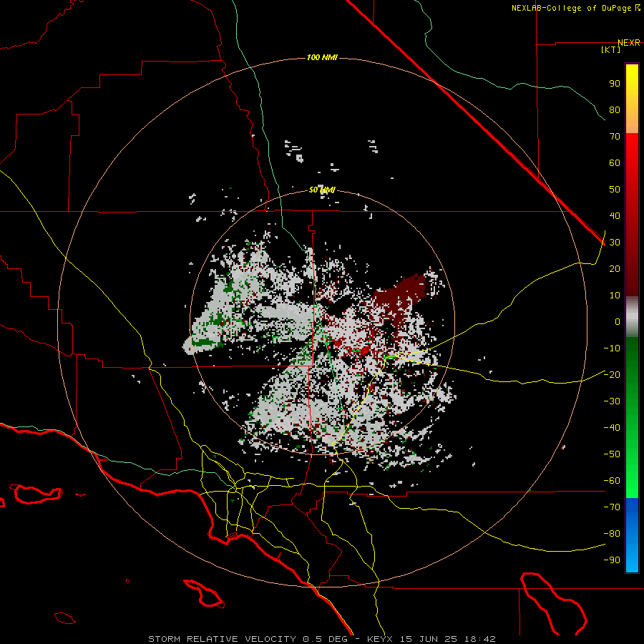Click the -60 scale label
Viewport: 644px width, 644px height.
click(x=612, y=481)
